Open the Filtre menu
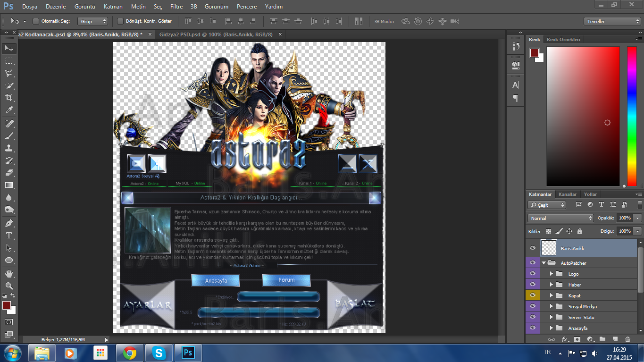 coord(176,7)
